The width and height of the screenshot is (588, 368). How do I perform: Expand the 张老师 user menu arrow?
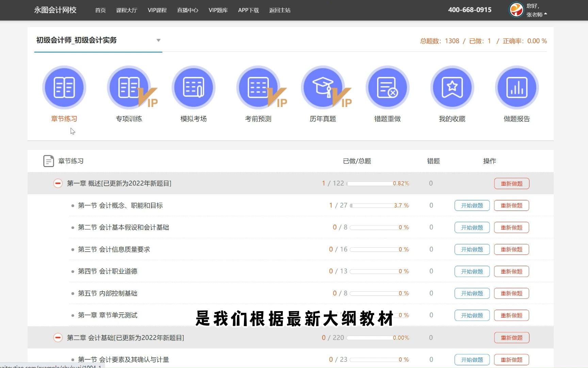[545, 14]
